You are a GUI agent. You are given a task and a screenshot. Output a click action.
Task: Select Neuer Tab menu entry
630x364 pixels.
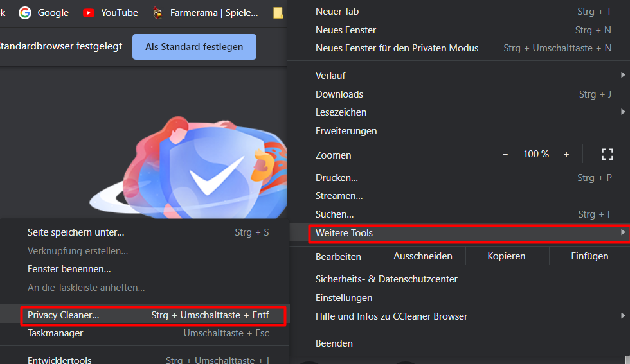[x=460, y=12]
